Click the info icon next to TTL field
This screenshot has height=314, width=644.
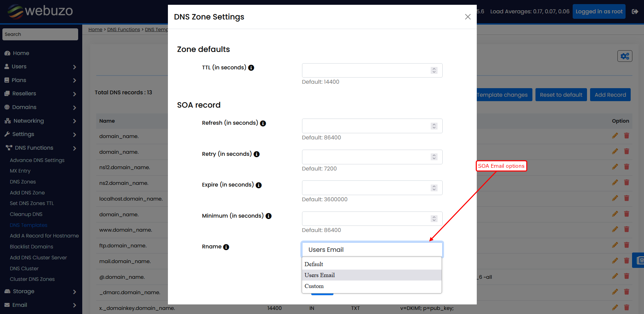tap(251, 67)
